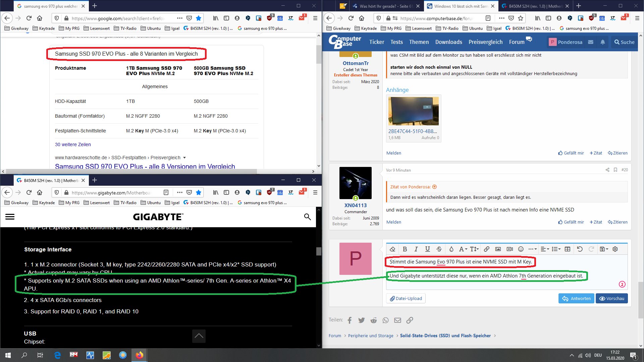Click the Gigabyte site search magnifier
Viewport: 644px width, 362px height.
point(307,217)
